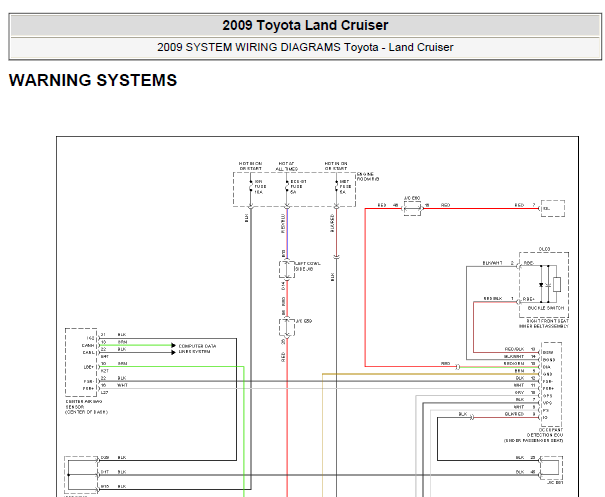The height and width of the screenshot is (497, 605).
Task: Click the '2009 Toyota Land Cruiser' title
Action: tap(305, 25)
